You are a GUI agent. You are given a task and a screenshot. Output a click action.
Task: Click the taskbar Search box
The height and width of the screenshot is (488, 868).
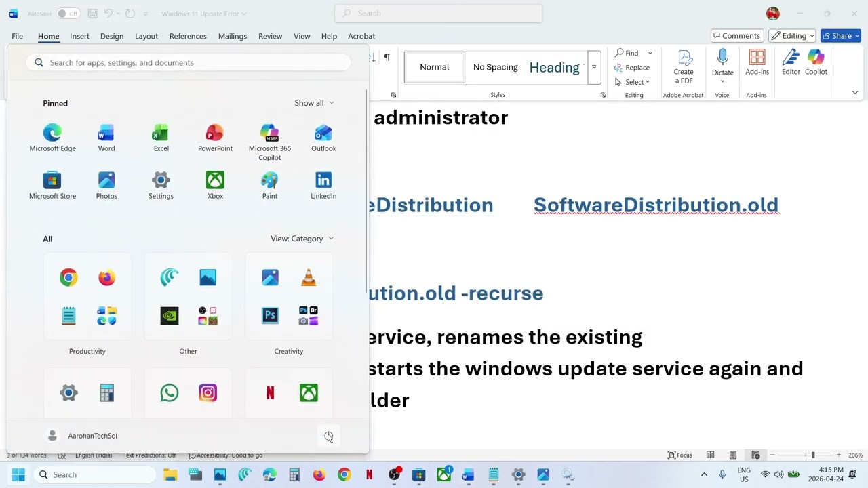coord(94,474)
